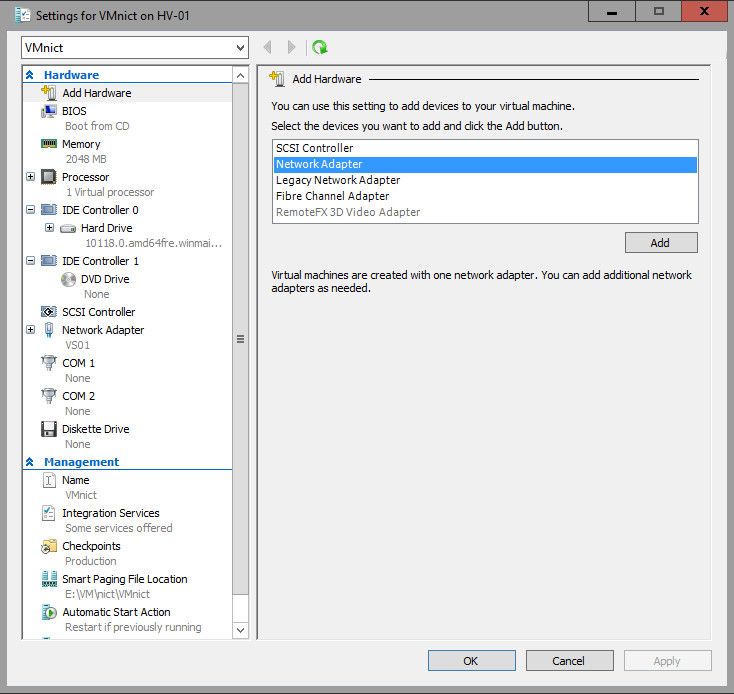Click the IDE Controller 0 icon
Screen dimensions: 734x694
(49, 210)
